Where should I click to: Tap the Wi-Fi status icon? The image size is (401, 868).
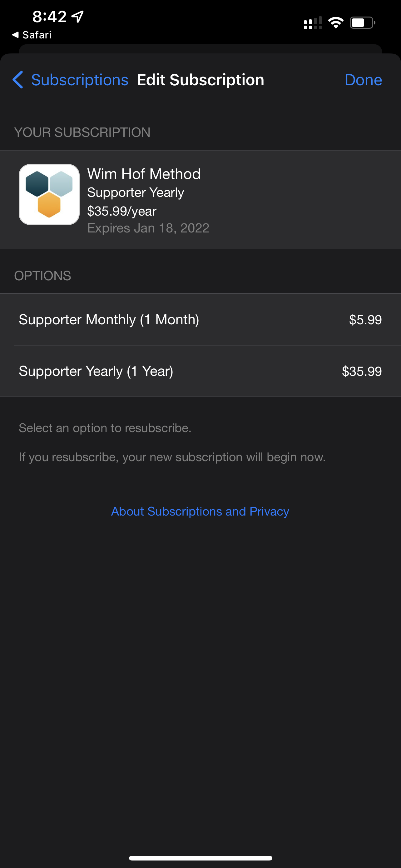click(335, 23)
